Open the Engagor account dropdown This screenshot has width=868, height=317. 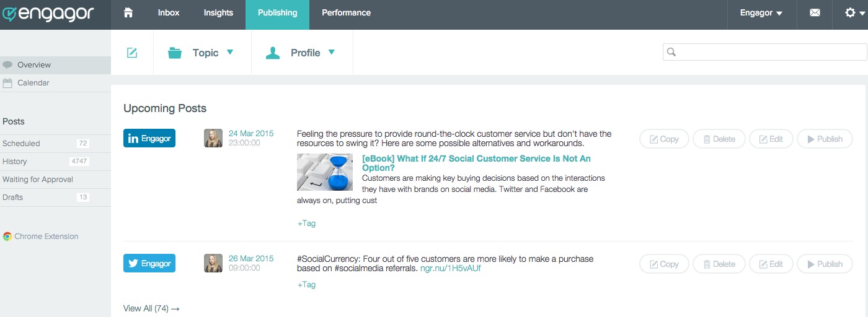pos(761,13)
